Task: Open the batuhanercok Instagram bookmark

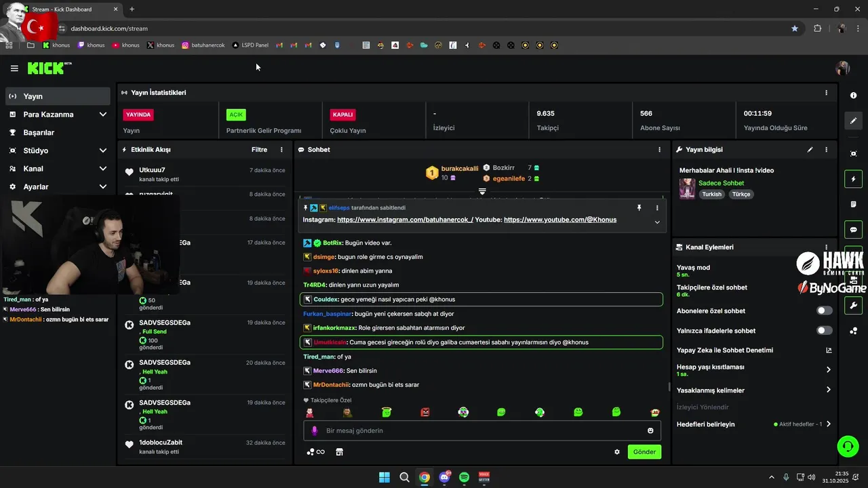Action: 203,45
